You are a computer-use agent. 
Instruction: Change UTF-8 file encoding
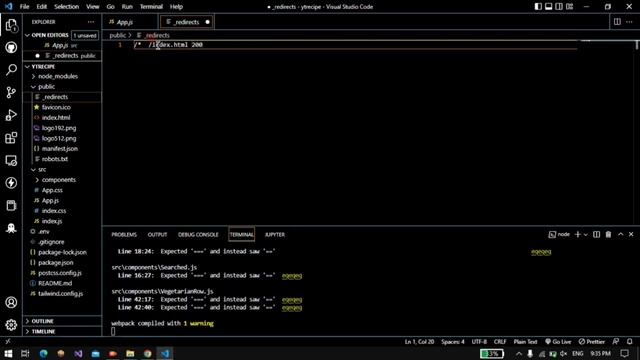[479, 342]
